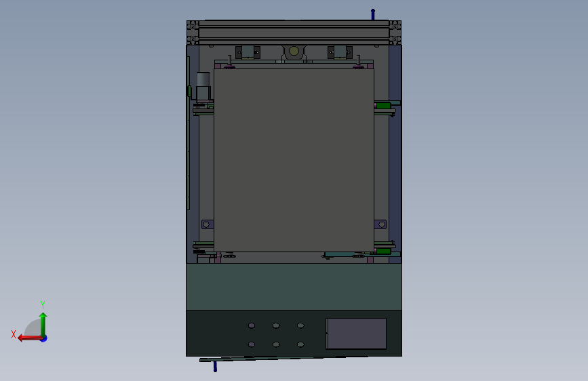The width and height of the screenshot is (588, 381).
Task: Select the top-right extrusion corner end profile
Action: [x=395, y=33]
